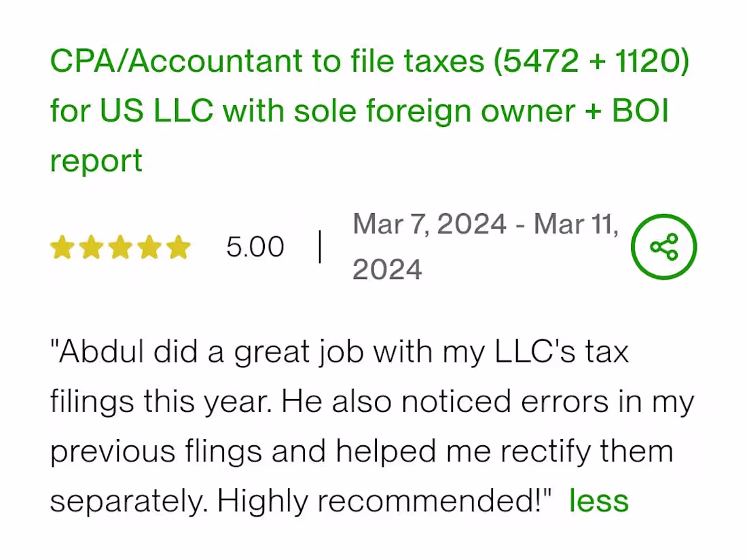Click the vertical divider after the 5.00 rating
Screen dimensions: 747x560
click(318, 246)
